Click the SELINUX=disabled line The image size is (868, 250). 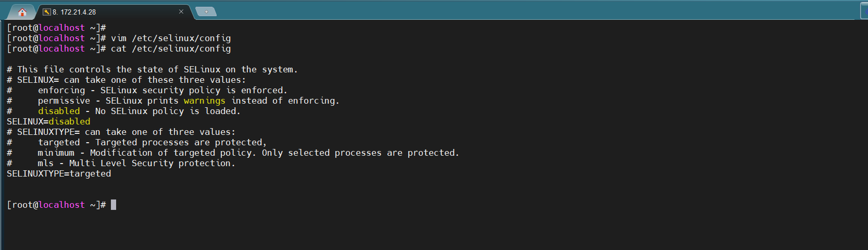click(x=48, y=121)
